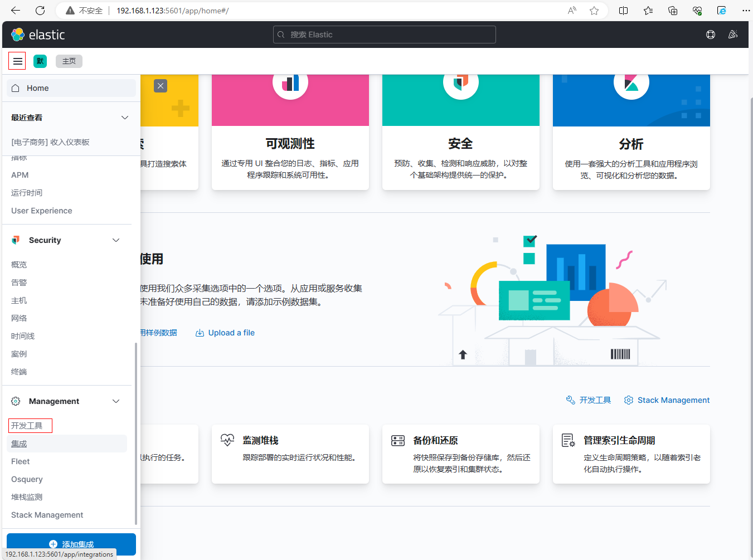Screen dimensions: 753x560
Task: Click the hamburger navigation menu toggle
Action: [17, 61]
